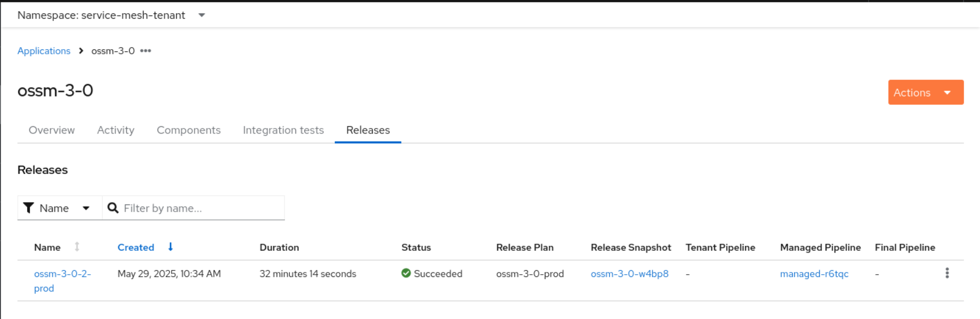Click the Name column sort arrows icon

pyautogui.click(x=77, y=247)
